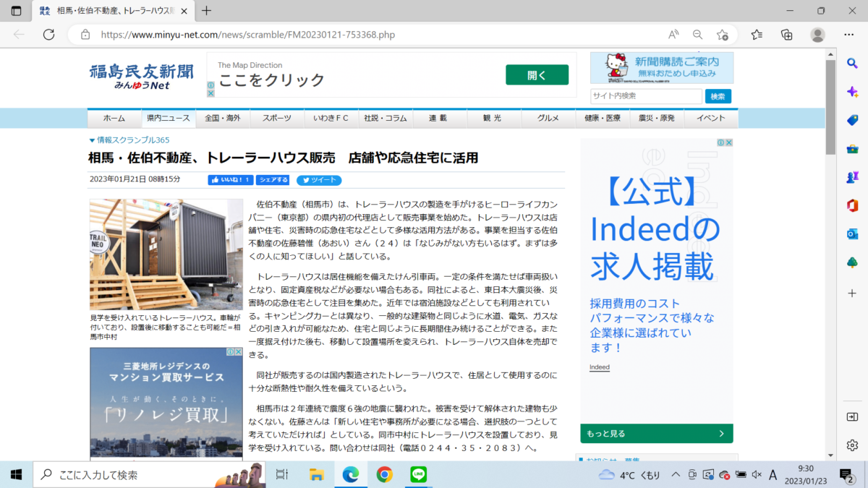The width and height of the screenshot is (868, 488).
Task: Open the Collections icon in toolbar
Action: click(x=787, y=35)
